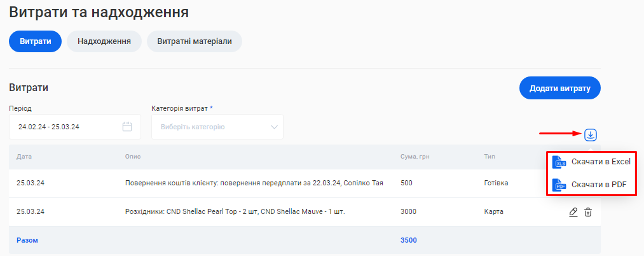Click the PDF file icon in export menu
Screen dimensions: 644x256
(x=559, y=185)
